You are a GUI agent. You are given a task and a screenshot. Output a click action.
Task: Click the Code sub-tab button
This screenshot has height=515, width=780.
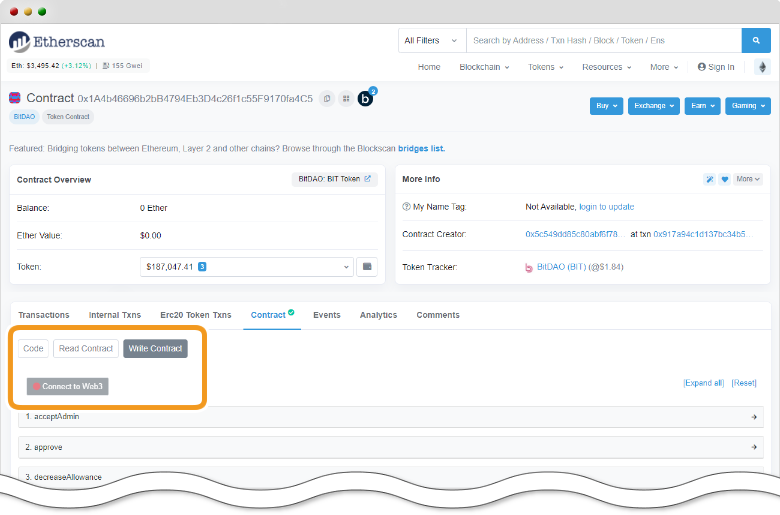(x=33, y=348)
